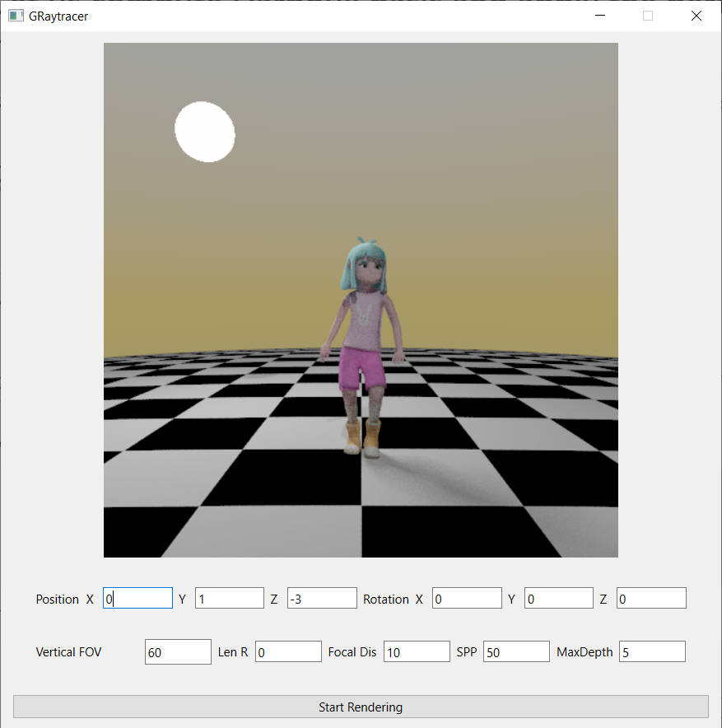The width and height of the screenshot is (722, 728).
Task: Click the Rotation Z input field
Action: tap(651, 599)
